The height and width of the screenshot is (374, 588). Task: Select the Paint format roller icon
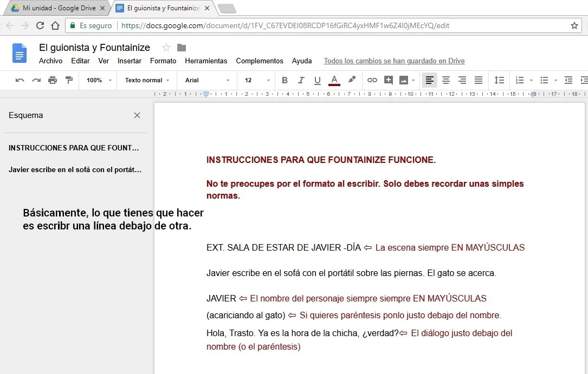coord(69,80)
